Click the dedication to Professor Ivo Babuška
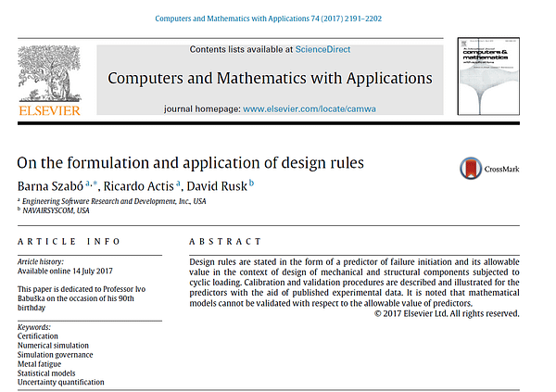 pos(82,298)
